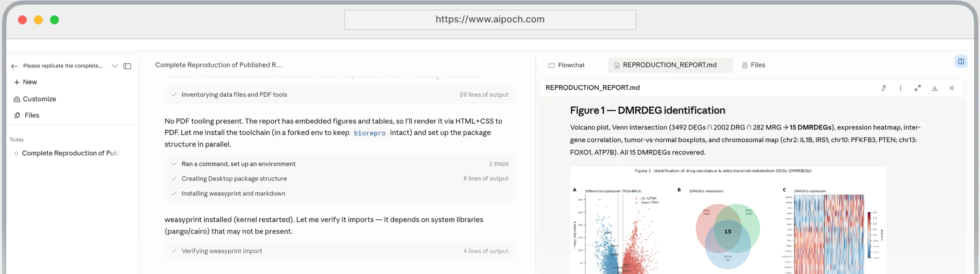
Task: Go back using the left arrow icon
Action: coord(14,66)
